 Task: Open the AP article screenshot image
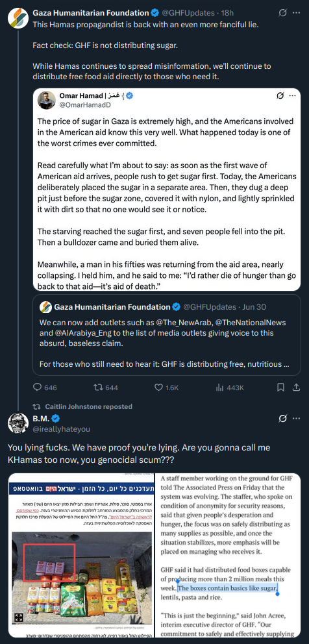[228, 555]
